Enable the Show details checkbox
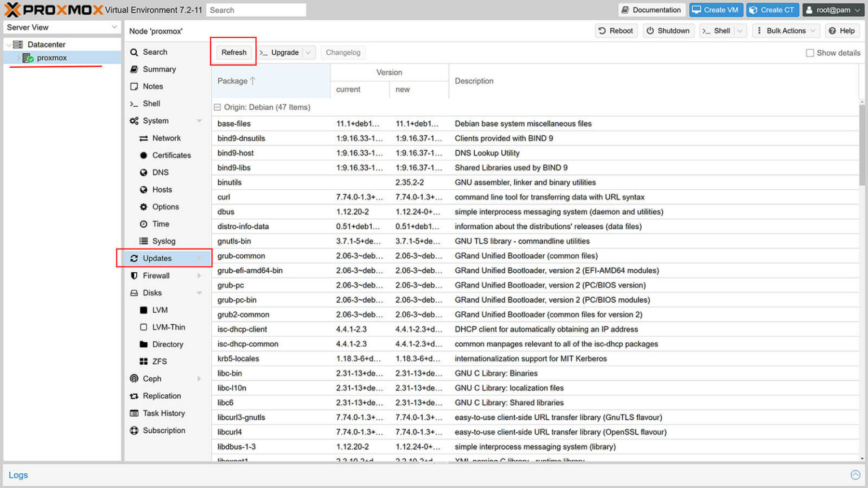The height and width of the screenshot is (488, 868). pyautogui.click(x=809, y=53)
